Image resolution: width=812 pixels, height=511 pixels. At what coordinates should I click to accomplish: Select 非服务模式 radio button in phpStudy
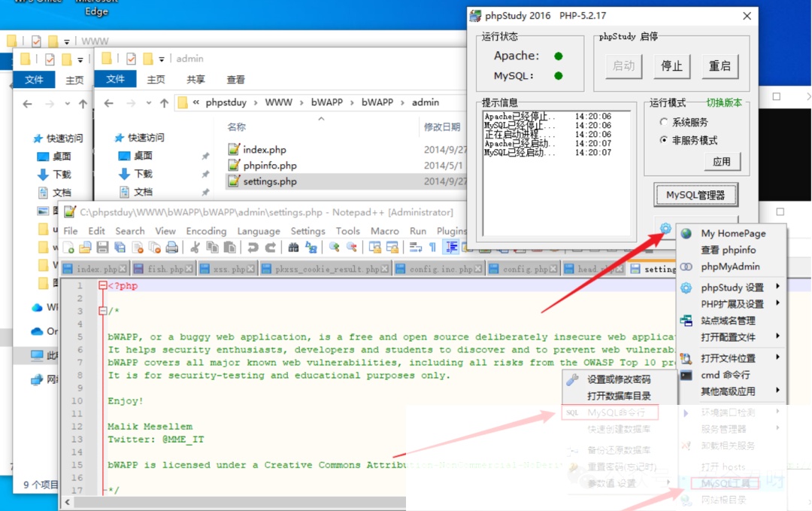tap(663, 140)
